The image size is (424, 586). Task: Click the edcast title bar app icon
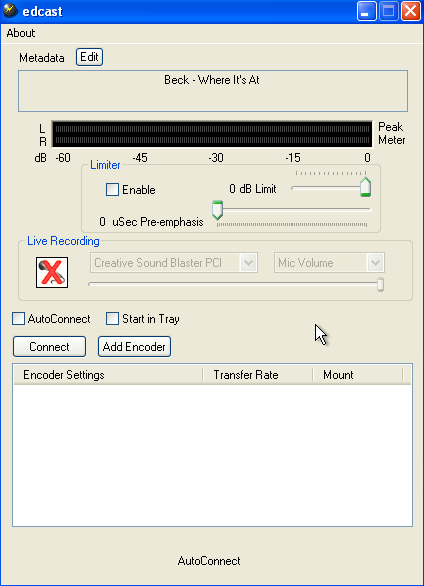[x=10, y=11]
